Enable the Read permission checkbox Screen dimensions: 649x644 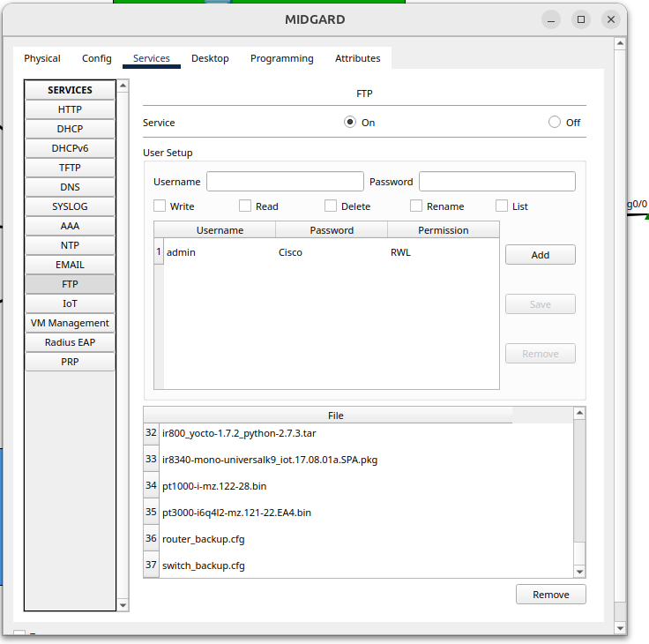245,206
